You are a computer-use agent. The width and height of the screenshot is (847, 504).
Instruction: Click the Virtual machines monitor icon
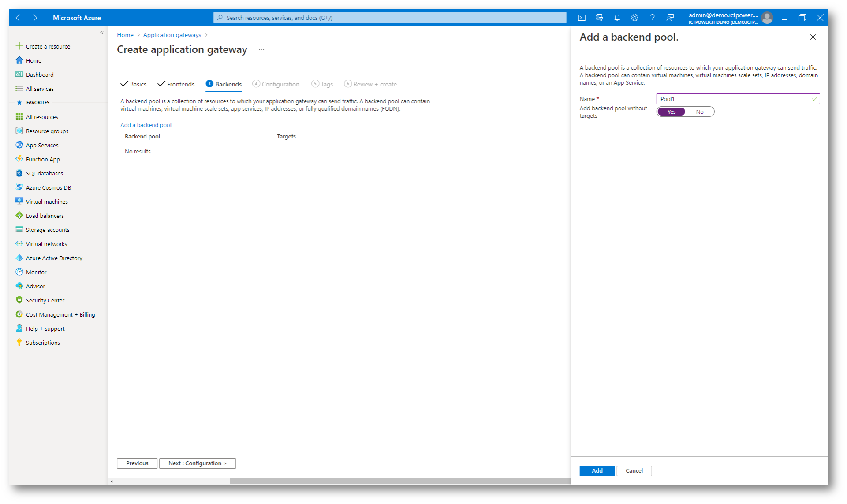point(19,201)
